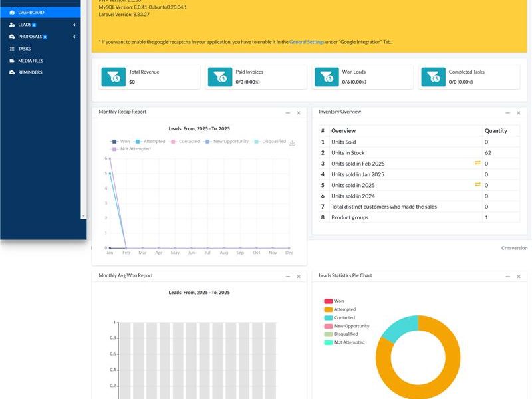
Task: Click the "Won Leads" card label
Action: tap(354, 72)
